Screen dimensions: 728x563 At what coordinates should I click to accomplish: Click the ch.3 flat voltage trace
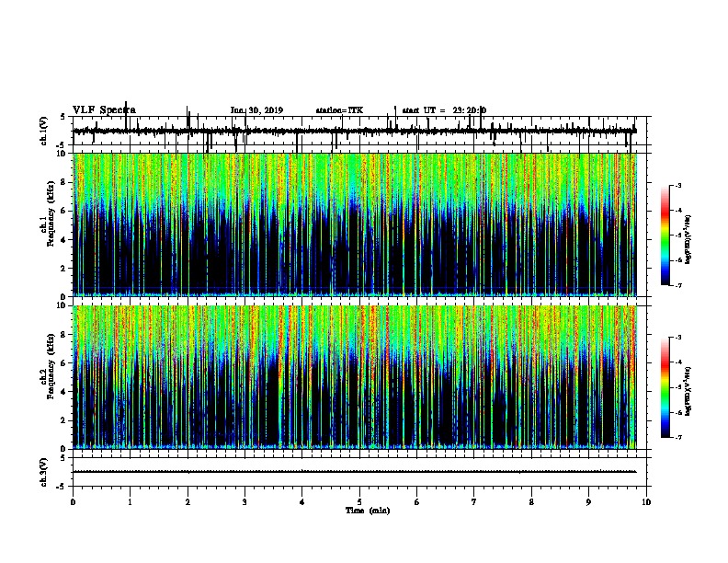pos(355,472)
